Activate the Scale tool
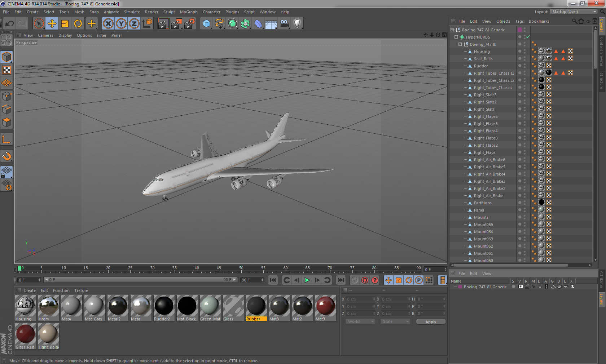Image resolution: width=606 pixels, height=364 pixels. 65,24
